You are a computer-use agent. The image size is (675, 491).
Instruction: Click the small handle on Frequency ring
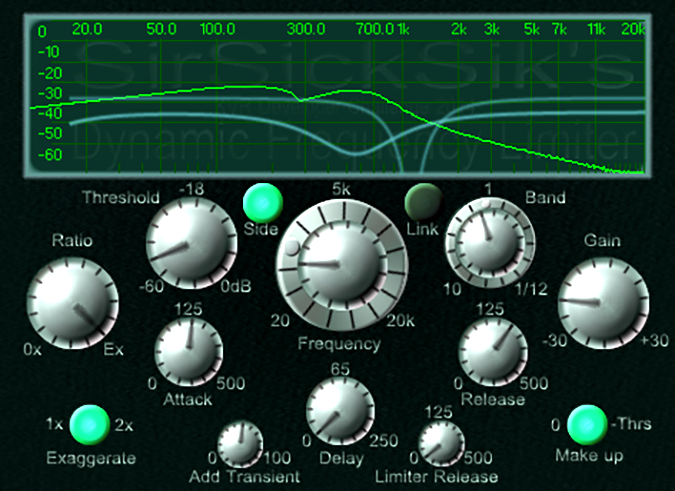(292, 247)
